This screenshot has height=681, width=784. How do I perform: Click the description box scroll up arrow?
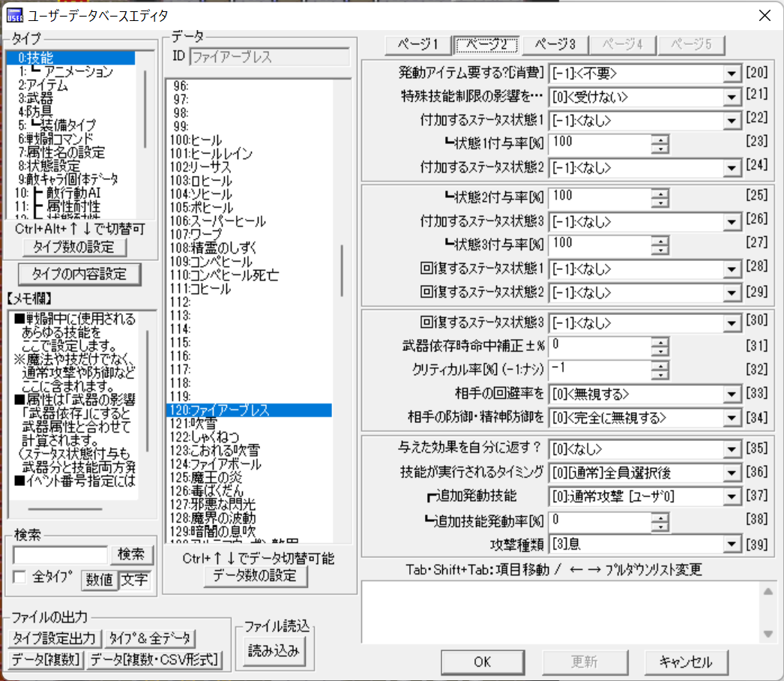(768, 592)
